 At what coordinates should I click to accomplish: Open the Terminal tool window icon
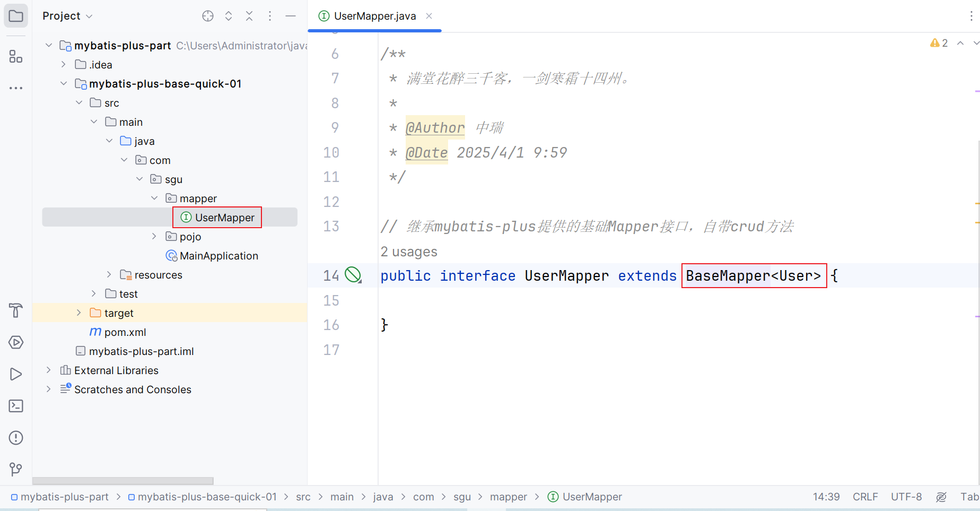tap(16, 406)
